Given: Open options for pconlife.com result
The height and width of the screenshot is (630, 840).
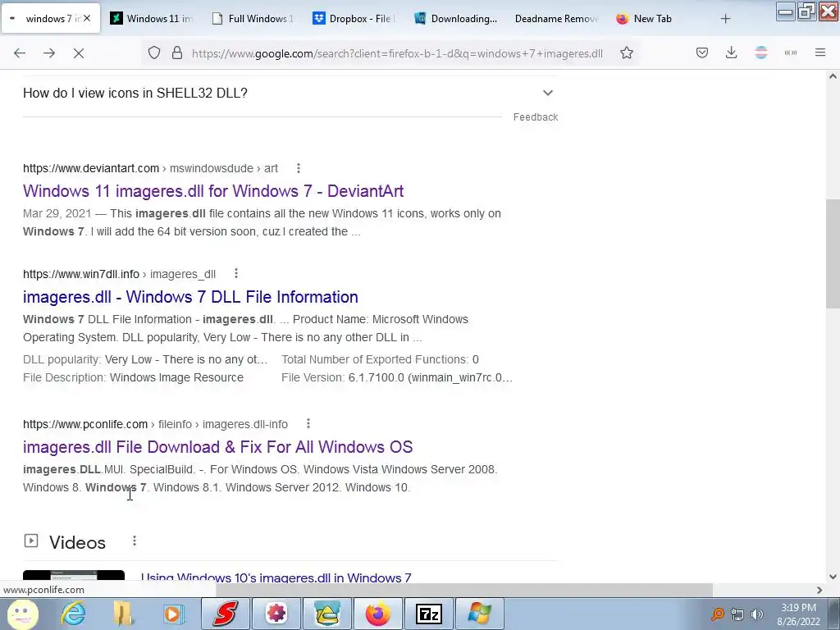Looking at the screenshot, I should [x=308, y=424].
